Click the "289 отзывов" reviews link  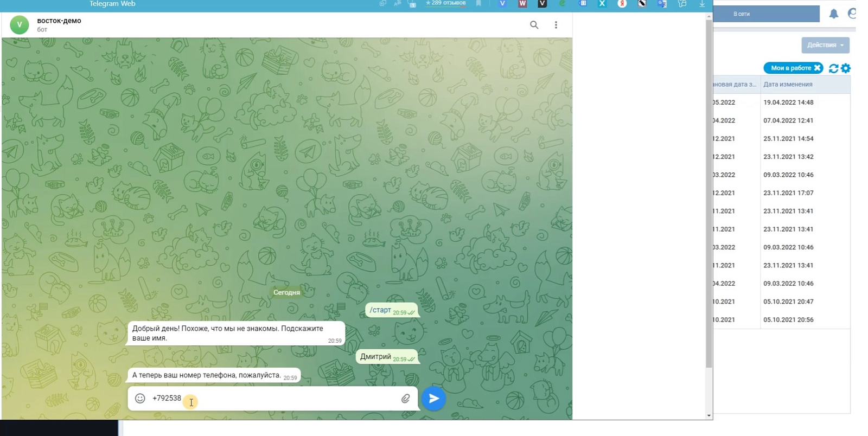445,3
